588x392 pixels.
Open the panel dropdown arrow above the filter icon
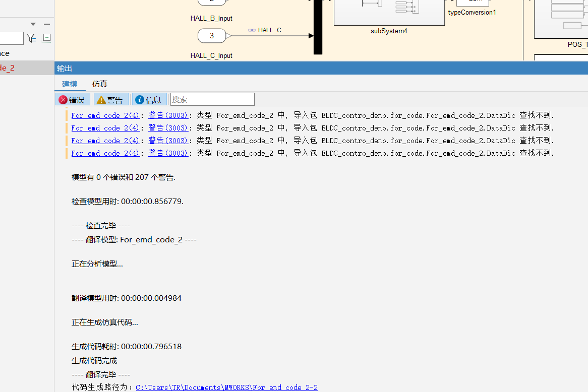33,24
